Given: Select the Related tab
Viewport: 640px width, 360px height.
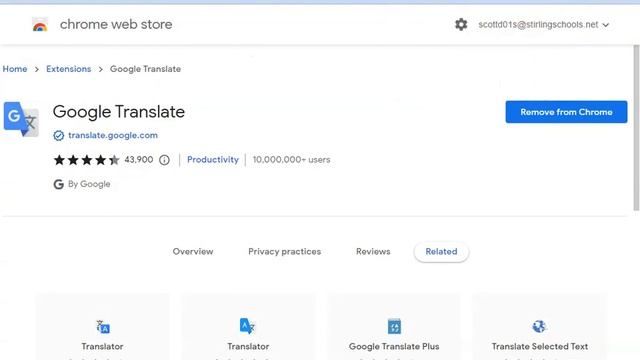Looking at the screenshot, I should point(441,251).
